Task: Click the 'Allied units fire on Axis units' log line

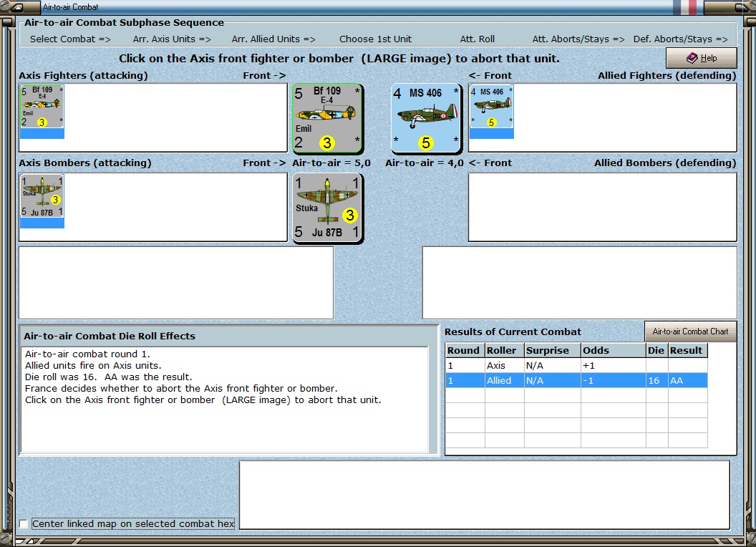Action: pos(93,365)
